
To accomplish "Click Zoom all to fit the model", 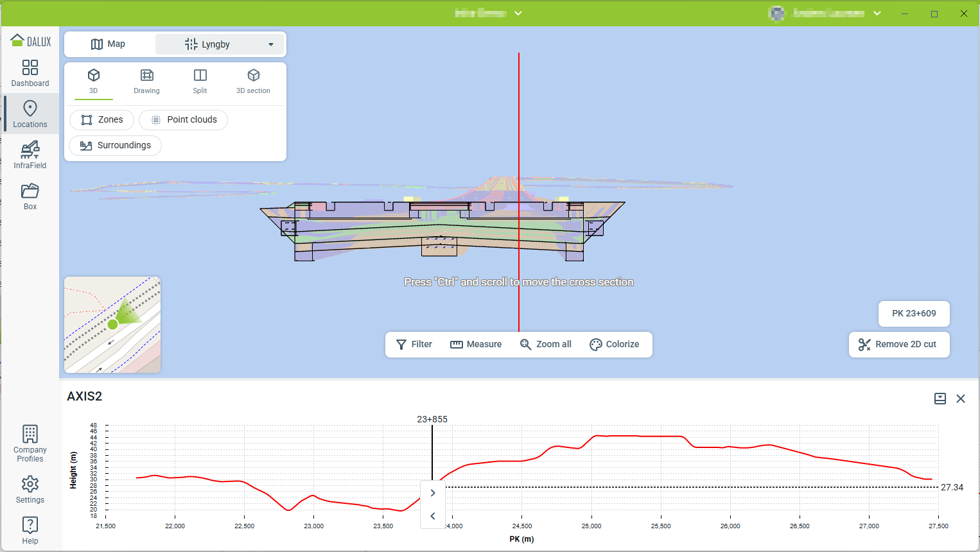I will pos(545,345).
